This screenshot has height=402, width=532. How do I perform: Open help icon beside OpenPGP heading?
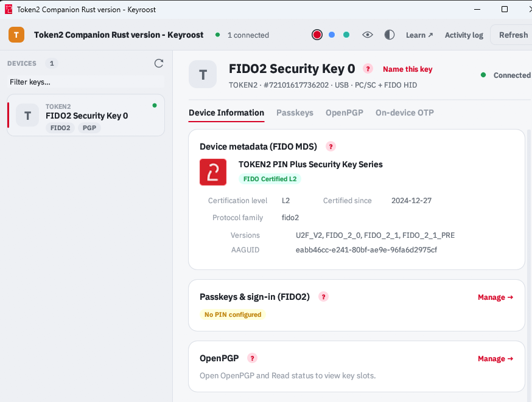point(252,358)
